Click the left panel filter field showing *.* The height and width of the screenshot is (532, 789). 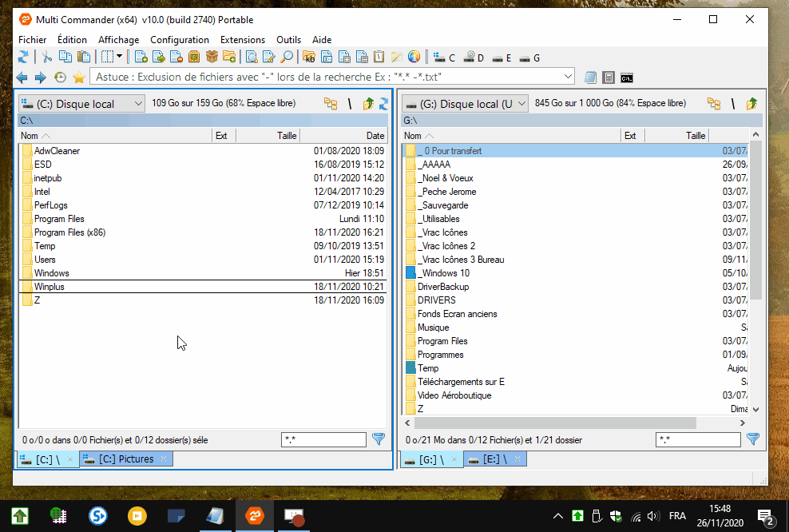pos(323,439)
